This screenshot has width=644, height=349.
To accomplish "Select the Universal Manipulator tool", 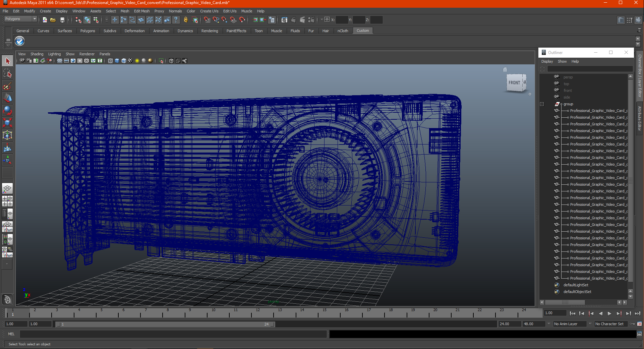I will [7, 135].
